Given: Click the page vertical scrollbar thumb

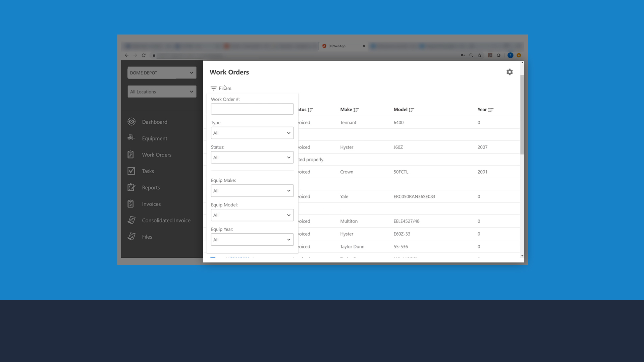Looking at the screenshot, I should pyautogui.click(x=522, y=115).
